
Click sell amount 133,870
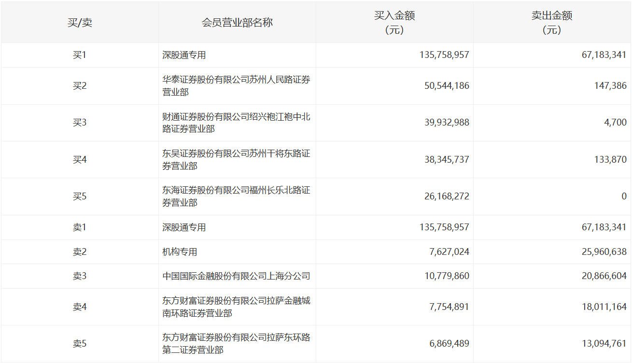pos(611,159)
